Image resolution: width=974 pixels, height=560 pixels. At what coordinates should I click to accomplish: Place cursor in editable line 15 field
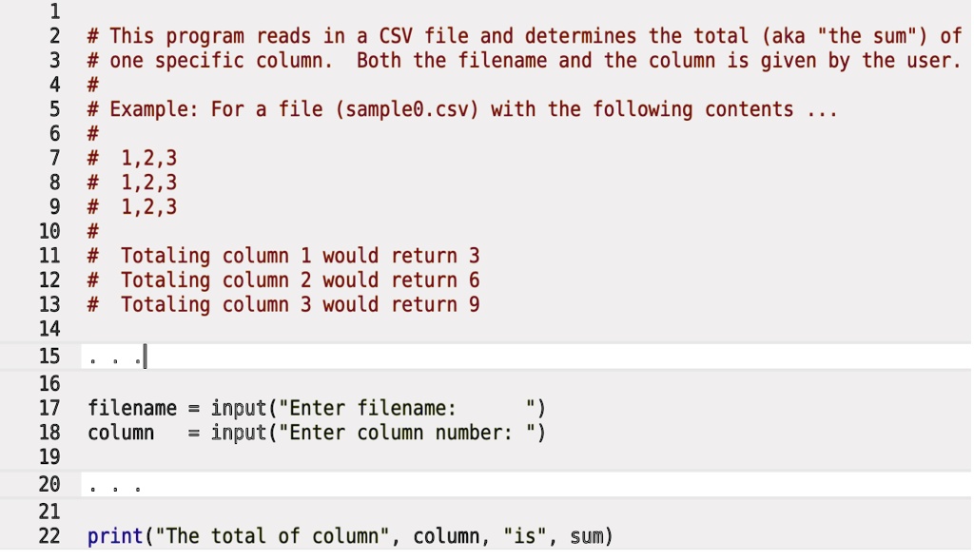[x=525, y=357]
